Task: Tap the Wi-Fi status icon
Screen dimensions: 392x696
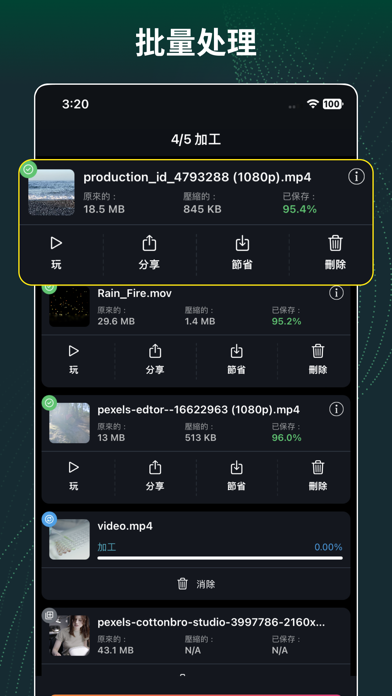Action: [313, 104]
